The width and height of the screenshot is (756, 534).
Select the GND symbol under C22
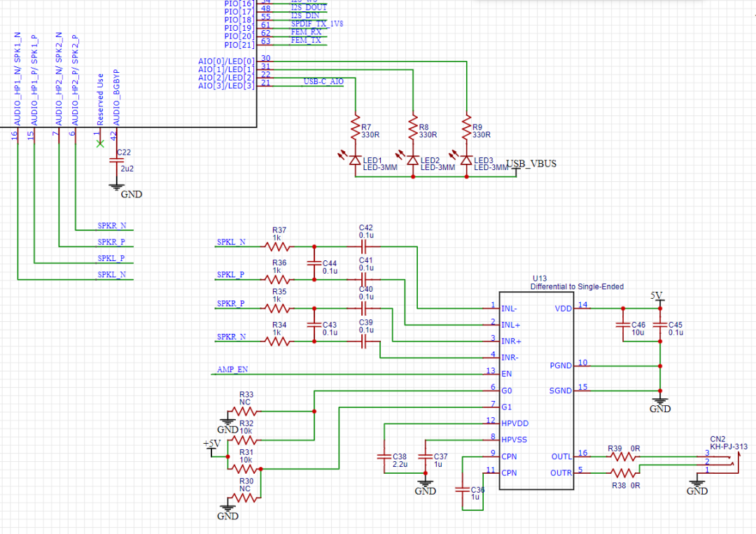(116, 187)
